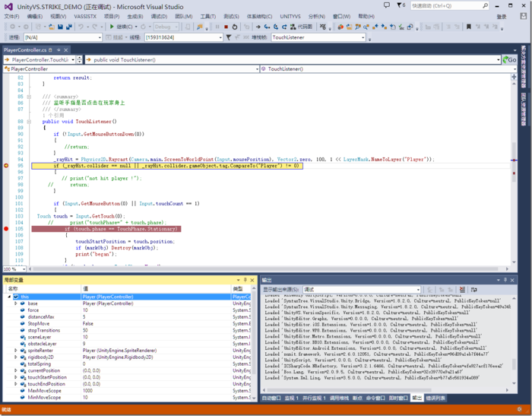Switch to the 调用堆栈 (Call Stack) tab
The width and height of the screenshot is (532, 416).
[x=338, y=398]
